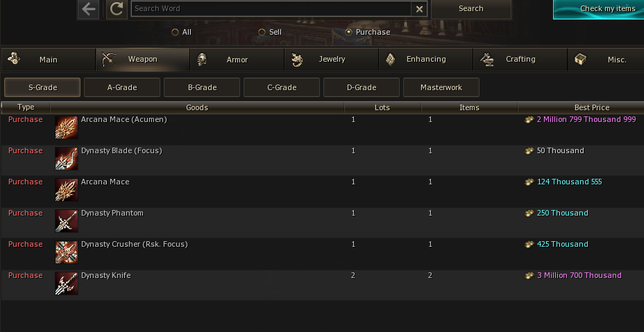Image resolution: width=644 pixels, height=332 pixels.
Task: Click the refresh arrow icon
Action: 117,9
